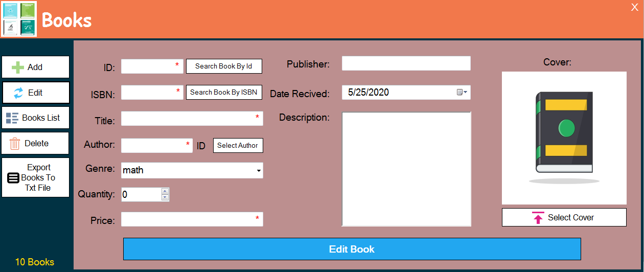Open the Genre dropdown showing math
Image resolution: width=644 pixels, height=272 pixels.
[x=192, y=170]
